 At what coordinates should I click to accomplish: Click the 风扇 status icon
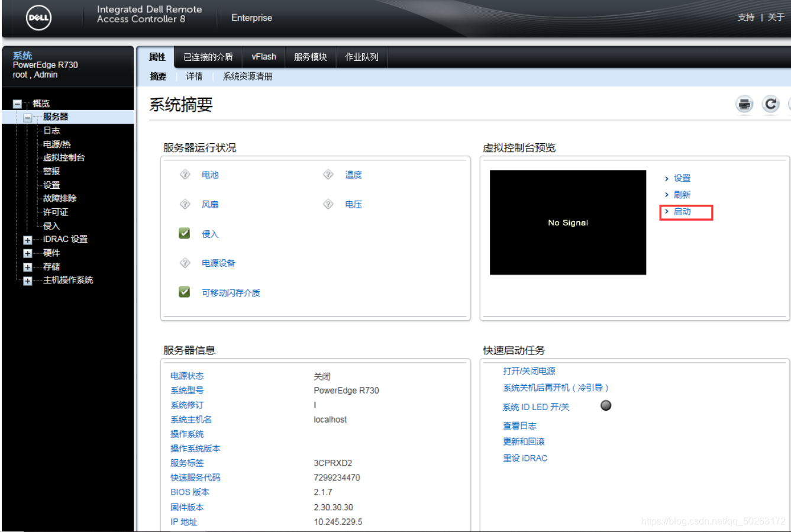[185, 204]
